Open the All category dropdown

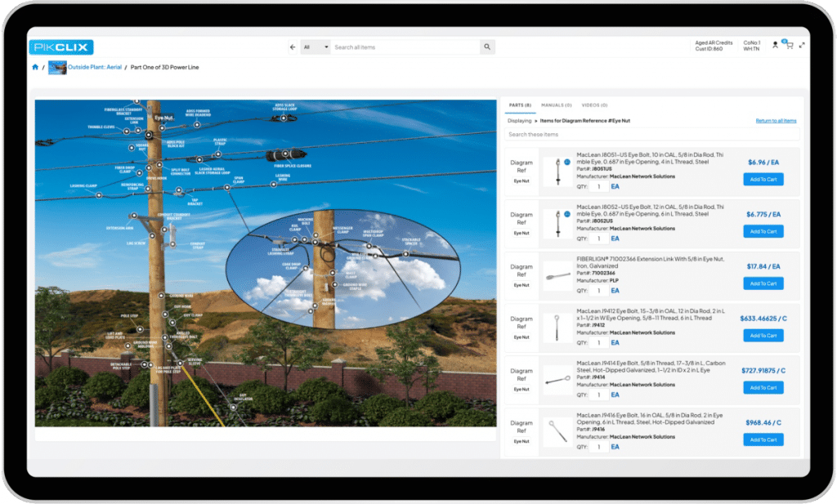(x=316, y=47)
